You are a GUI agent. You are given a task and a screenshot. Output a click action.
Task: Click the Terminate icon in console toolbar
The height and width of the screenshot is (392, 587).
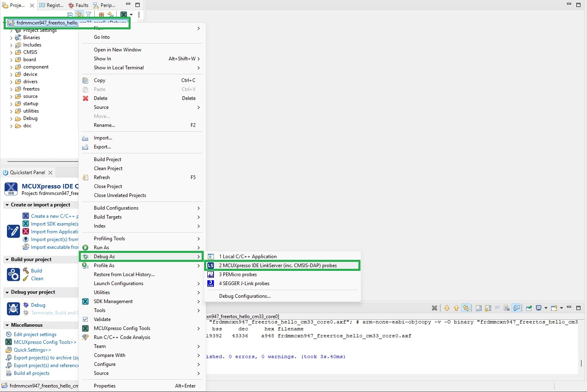434,308
